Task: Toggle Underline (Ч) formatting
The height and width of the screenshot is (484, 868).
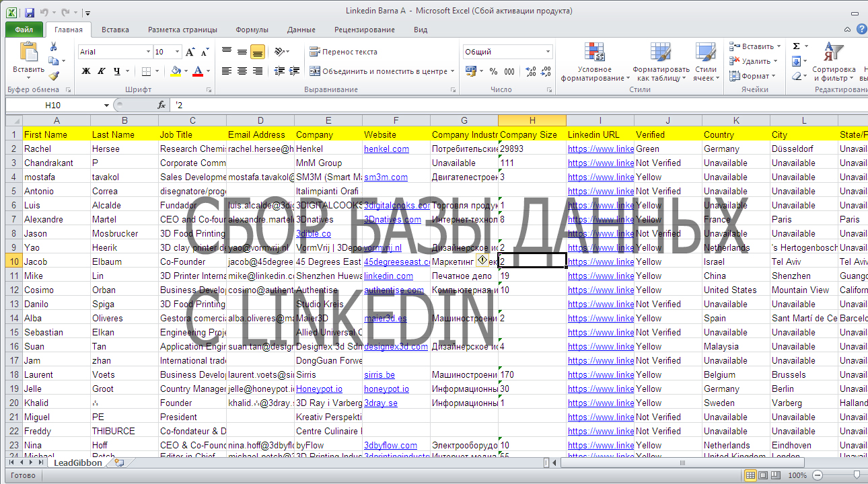Action: (x=117, y=71)
